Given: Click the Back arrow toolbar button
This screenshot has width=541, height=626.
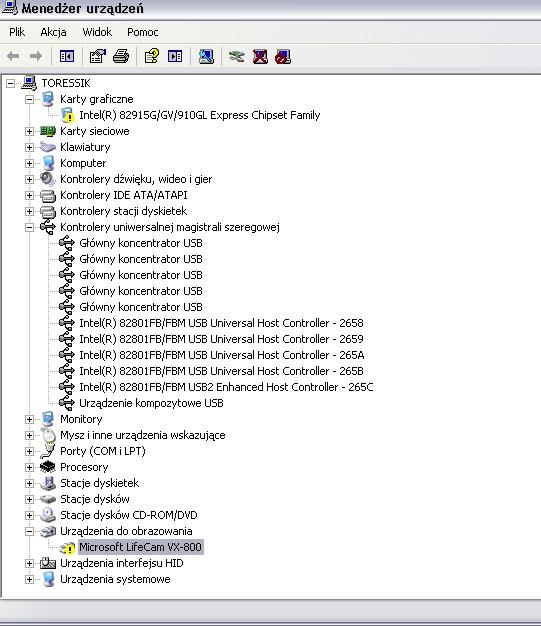Looking at the screenshot, I should pos(13,56).
